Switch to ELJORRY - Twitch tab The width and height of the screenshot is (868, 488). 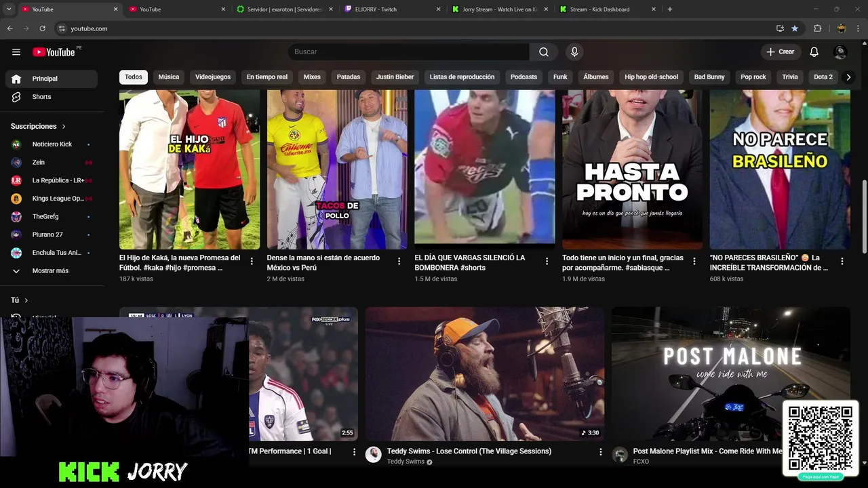393,9
